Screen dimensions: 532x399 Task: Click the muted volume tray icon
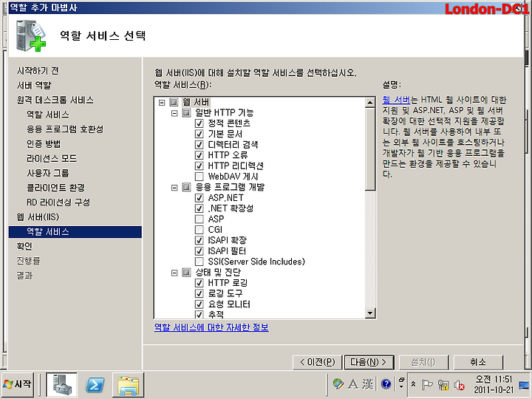coord(459,384)
